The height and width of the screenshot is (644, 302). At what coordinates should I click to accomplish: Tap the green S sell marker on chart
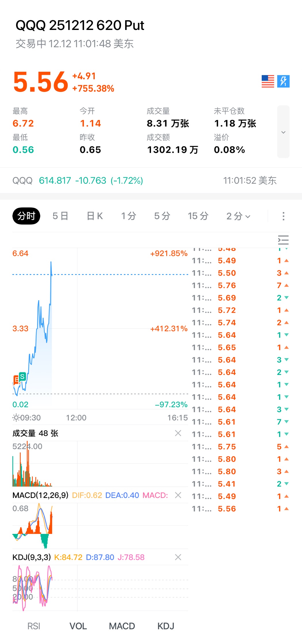(22, 376)
